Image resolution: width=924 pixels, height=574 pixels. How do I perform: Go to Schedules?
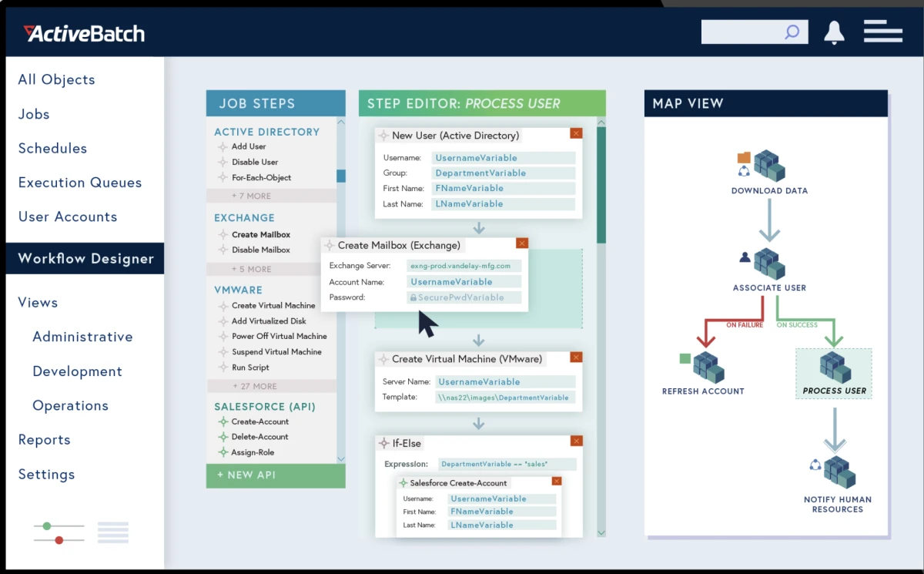(52, 148)
